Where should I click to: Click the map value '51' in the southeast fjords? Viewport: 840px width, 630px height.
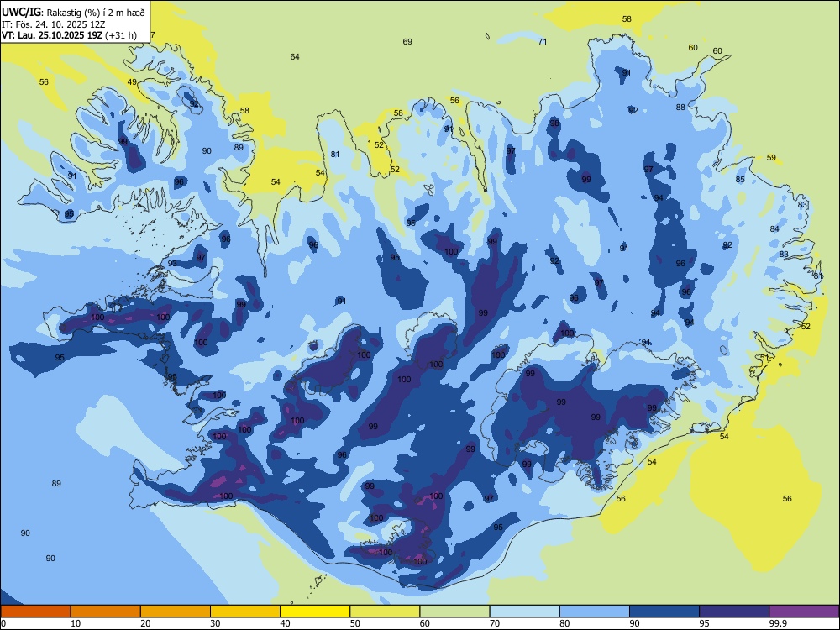click(x=764, y=358)
